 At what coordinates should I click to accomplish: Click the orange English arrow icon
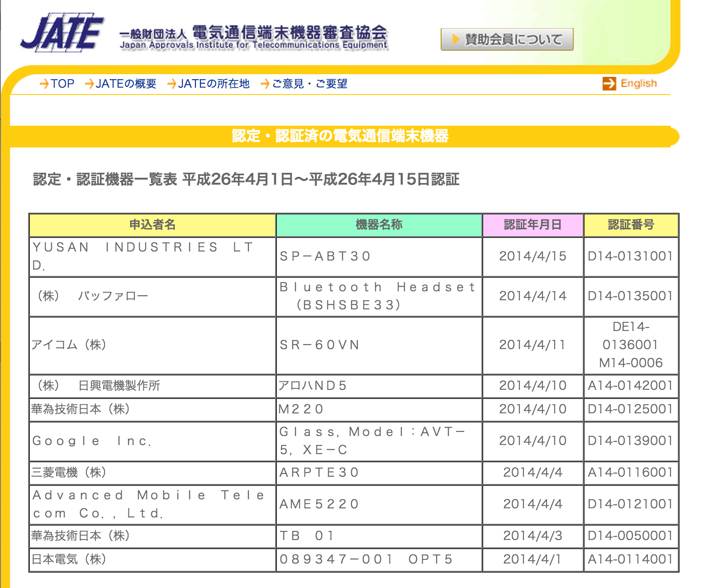coord(609,83)
